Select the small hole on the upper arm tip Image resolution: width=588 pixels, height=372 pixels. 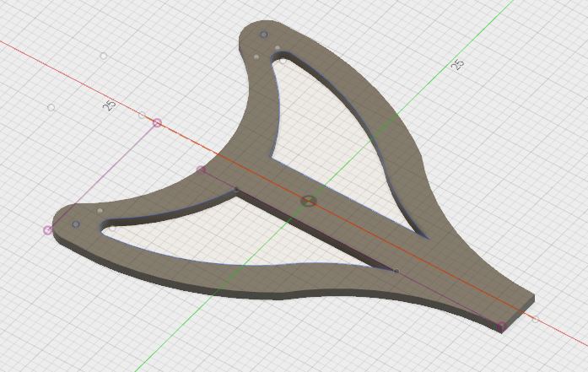(x=264, y=35)
